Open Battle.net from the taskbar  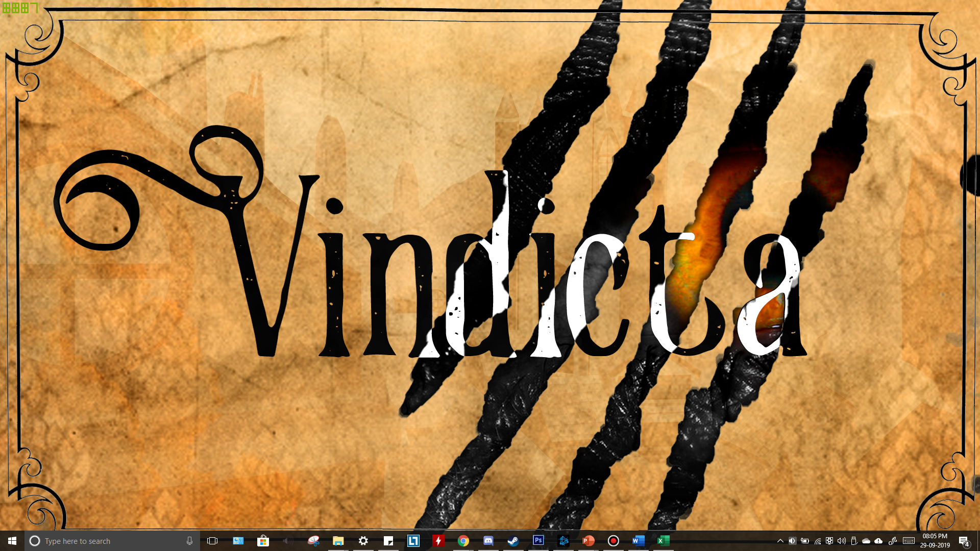[x=563, y=541]
